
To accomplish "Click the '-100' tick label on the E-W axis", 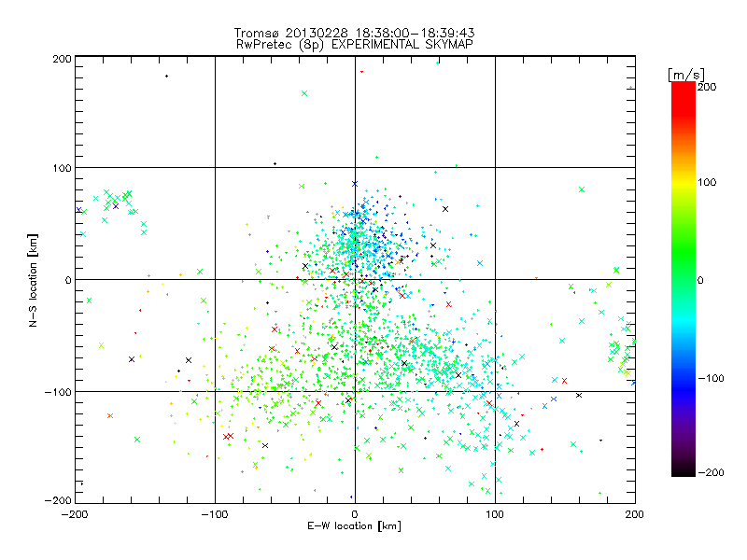I will pyautogui.click(x=215, y=514).
